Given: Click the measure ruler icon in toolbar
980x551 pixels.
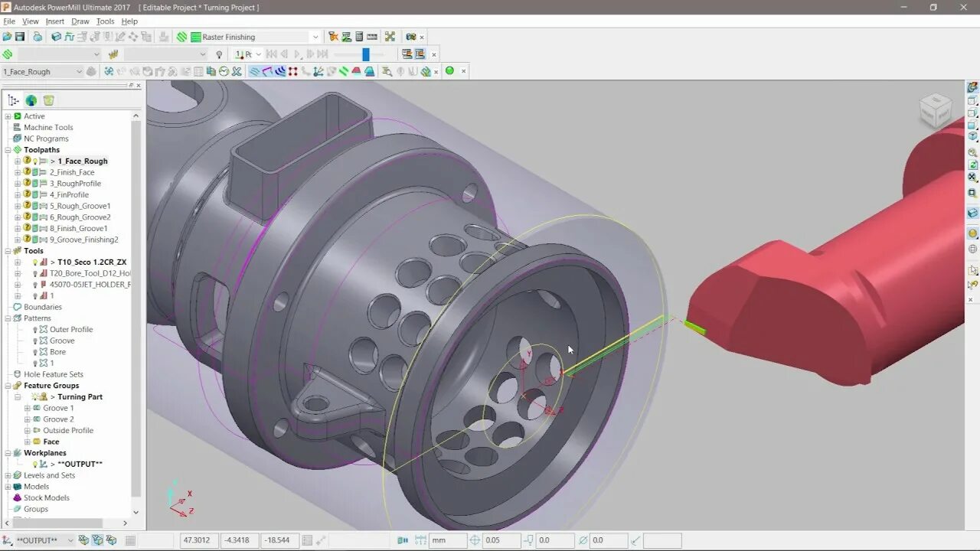Looking at the screenshot, I should point(372,37).
